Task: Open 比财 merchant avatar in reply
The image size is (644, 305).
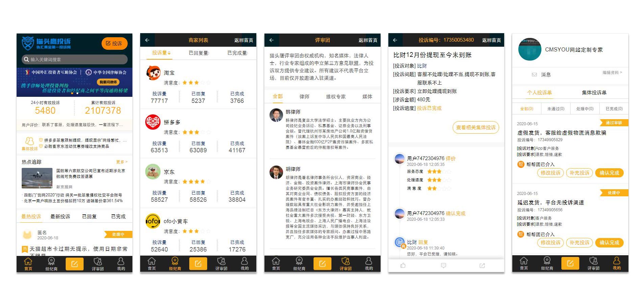Action: (400, 242)
